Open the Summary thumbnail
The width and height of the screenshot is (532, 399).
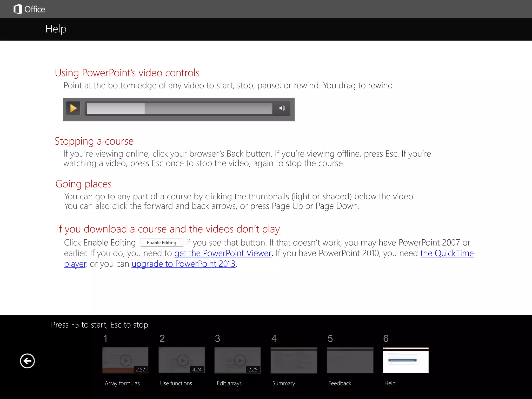pos(294,360)
